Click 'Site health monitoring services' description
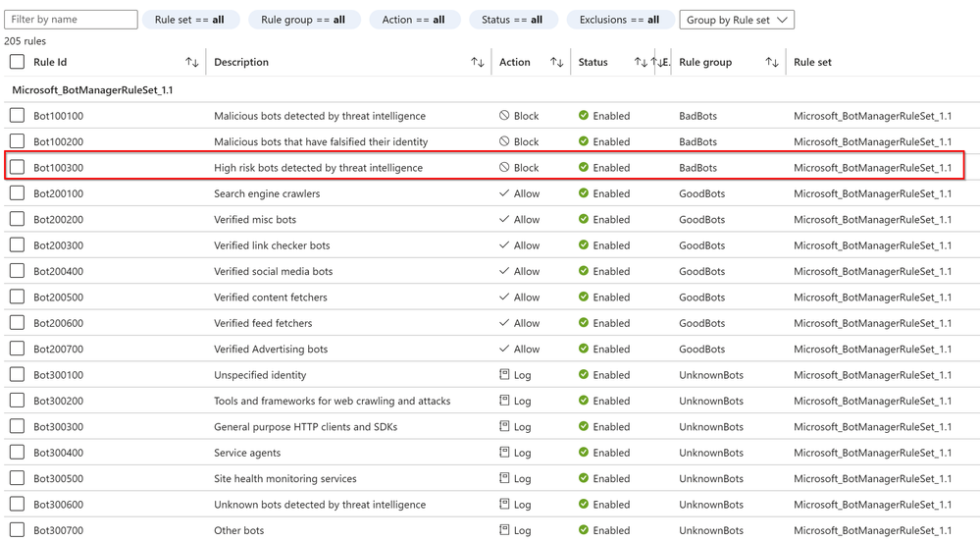 tap(285, 478)
